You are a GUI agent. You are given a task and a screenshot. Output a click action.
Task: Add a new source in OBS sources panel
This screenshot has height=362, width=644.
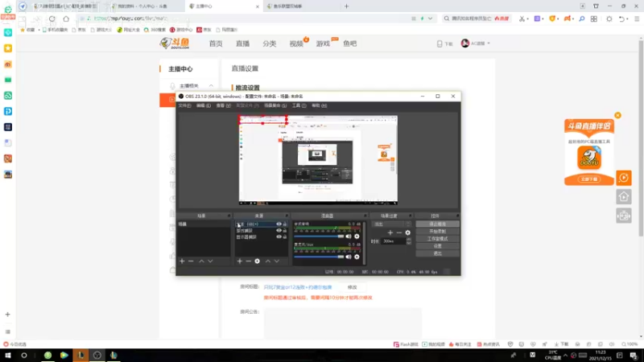(x=239, y=261)
